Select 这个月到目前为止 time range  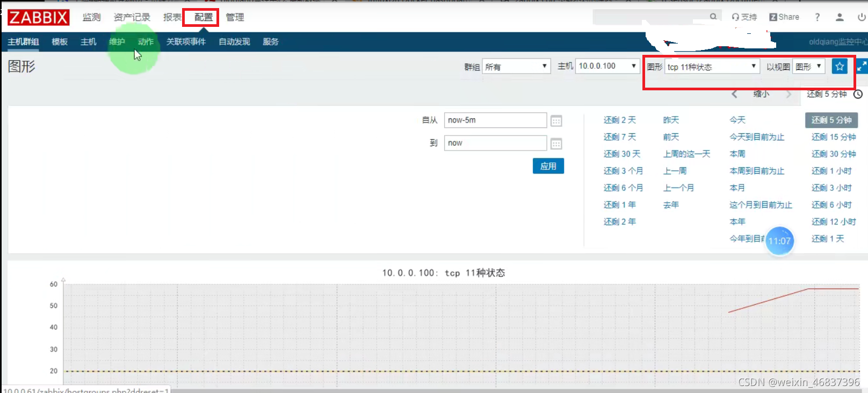[761, 205]
